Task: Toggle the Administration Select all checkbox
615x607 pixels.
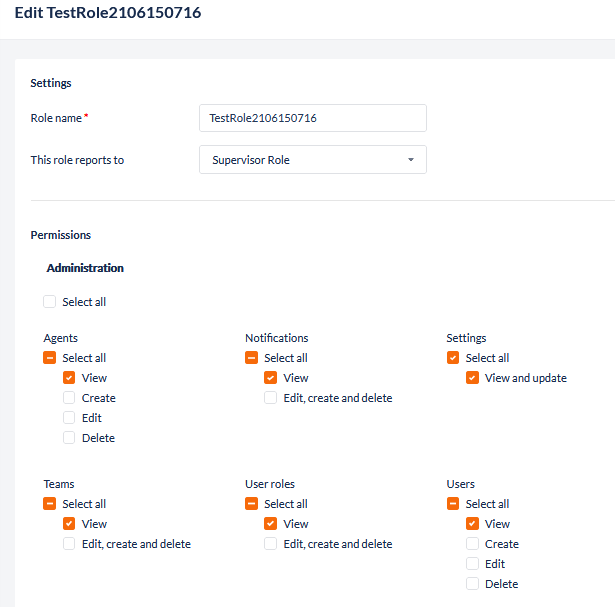Action: [x=50, y=302]
